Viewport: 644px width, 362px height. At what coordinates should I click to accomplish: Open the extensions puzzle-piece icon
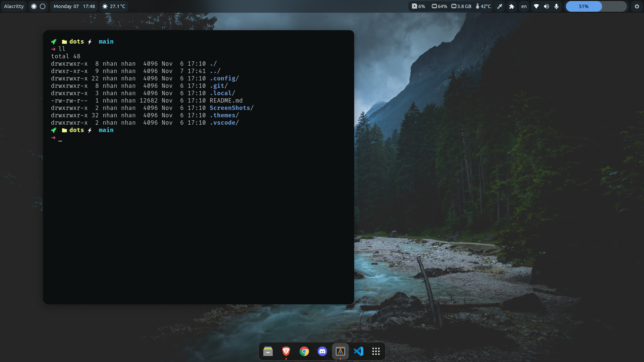(512, 6)
